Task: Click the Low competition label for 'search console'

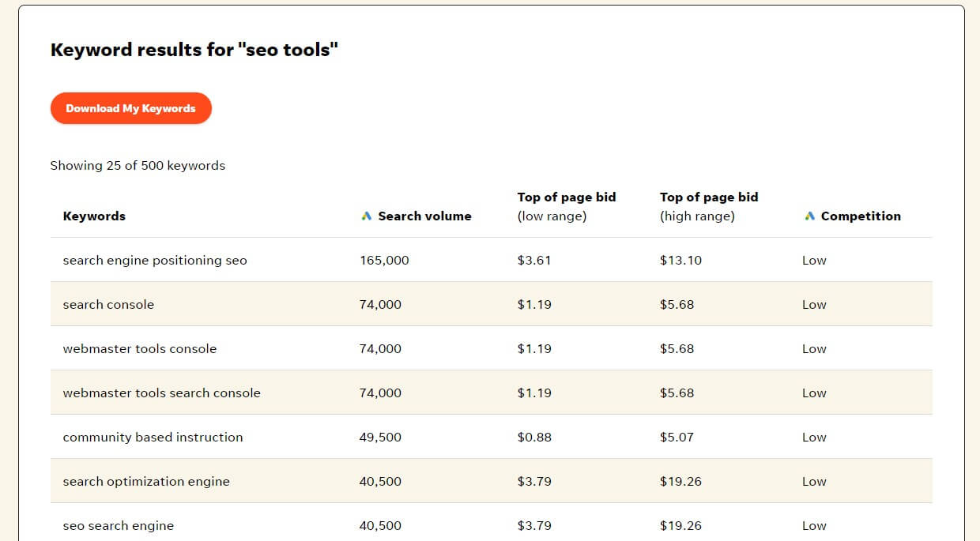Action: click(x=813, y=303)
